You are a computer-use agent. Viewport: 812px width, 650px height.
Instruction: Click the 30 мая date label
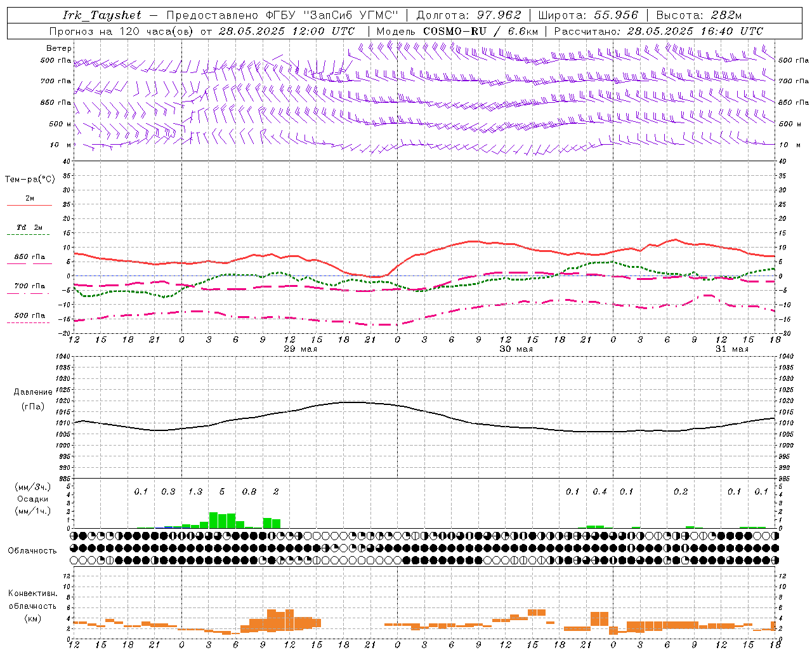(x=516, y=349)
